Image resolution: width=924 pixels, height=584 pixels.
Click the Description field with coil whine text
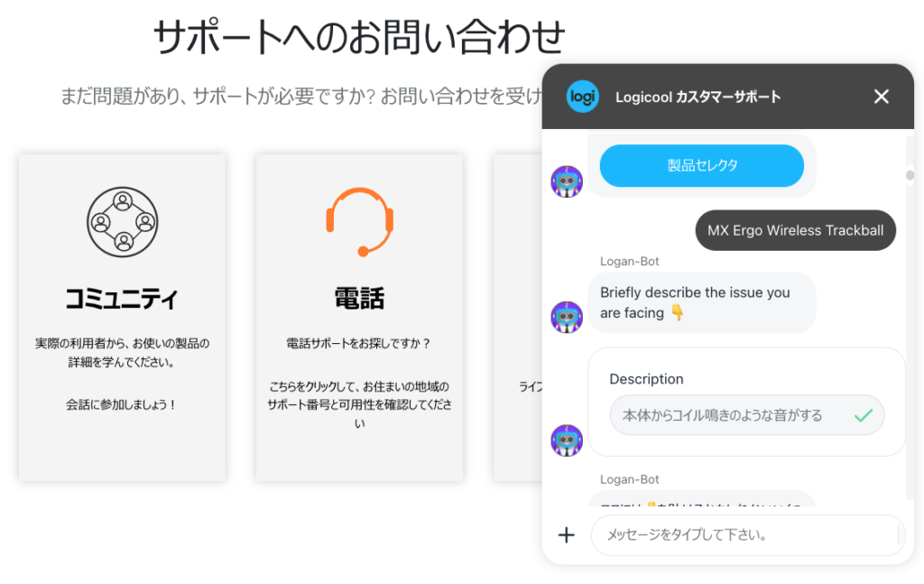(746, 415)
